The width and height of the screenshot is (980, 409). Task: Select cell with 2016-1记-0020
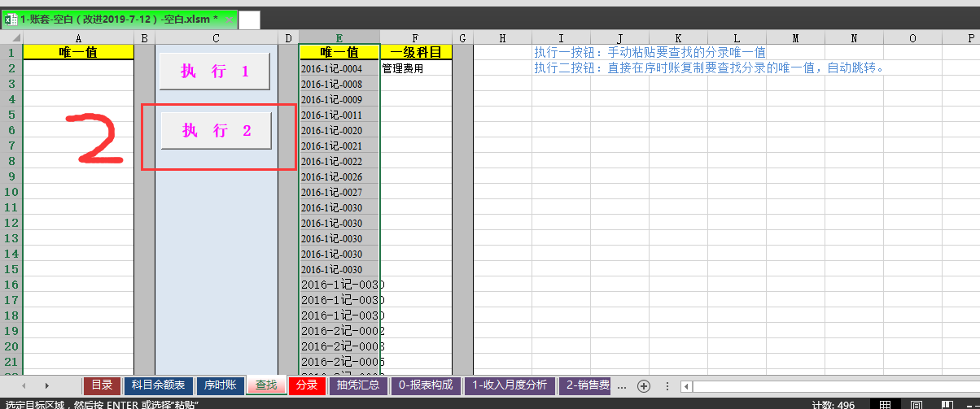pos(339,130)
